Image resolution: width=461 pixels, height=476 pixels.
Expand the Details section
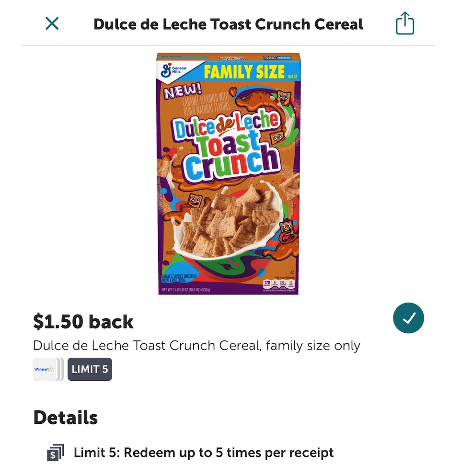point(65,417)
